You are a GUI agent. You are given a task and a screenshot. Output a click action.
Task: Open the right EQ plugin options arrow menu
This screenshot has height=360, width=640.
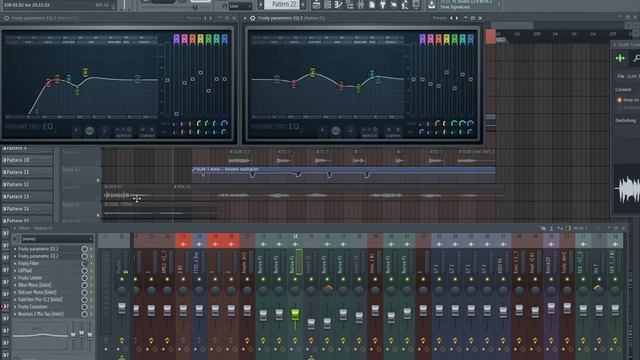245,18
